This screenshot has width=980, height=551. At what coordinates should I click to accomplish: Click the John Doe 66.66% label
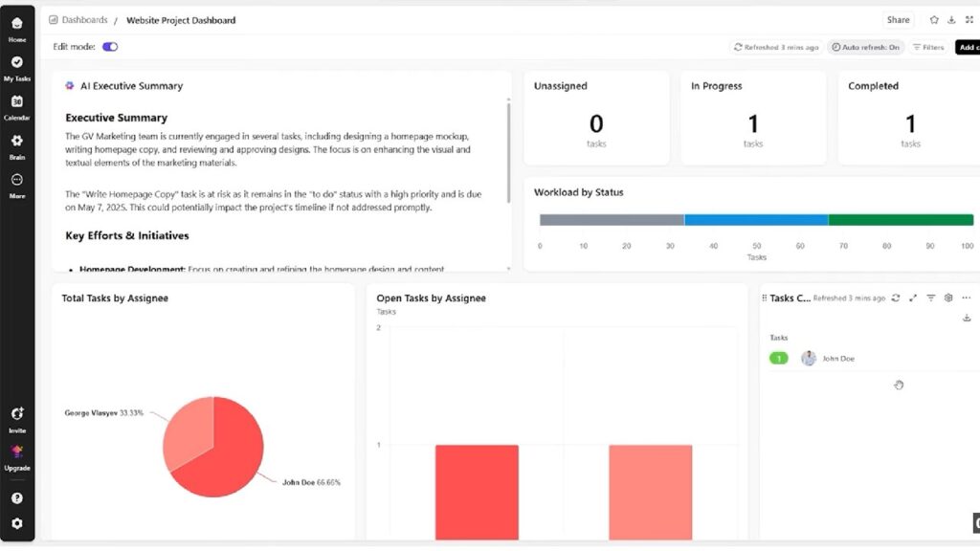tap(311, 482)
